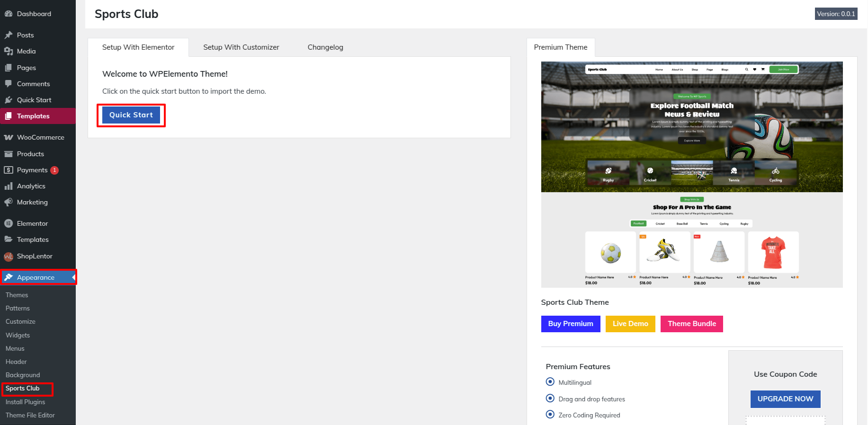
Task: Click the Comments bubble icon
Action: coord(9,84)
